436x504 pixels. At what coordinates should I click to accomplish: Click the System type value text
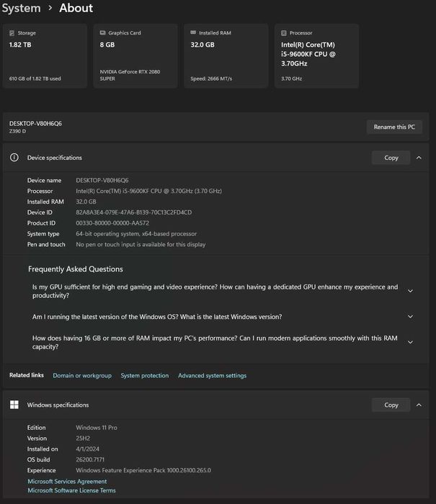[x=136, y=234]
